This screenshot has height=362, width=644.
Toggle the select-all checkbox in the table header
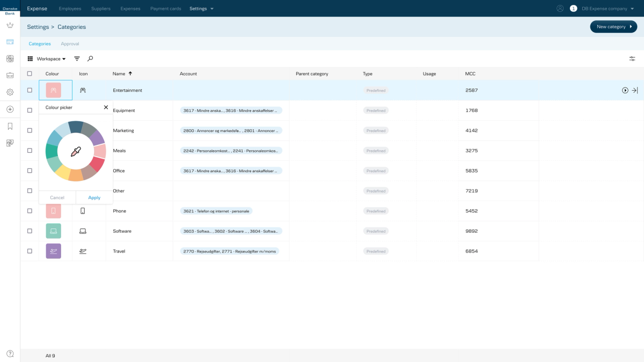(30, 73)
